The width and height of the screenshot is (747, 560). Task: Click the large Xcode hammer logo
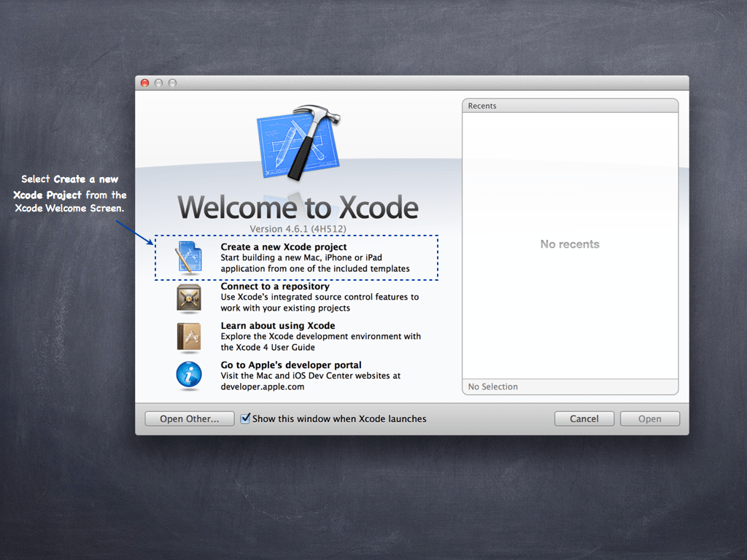point(298,143)
